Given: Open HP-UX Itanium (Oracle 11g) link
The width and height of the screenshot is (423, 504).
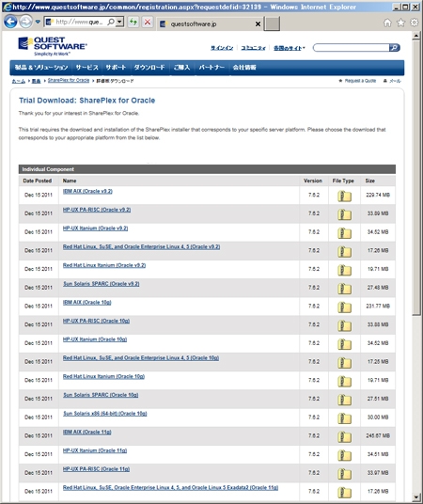Looking at the screenshot, I should [95, 450].
